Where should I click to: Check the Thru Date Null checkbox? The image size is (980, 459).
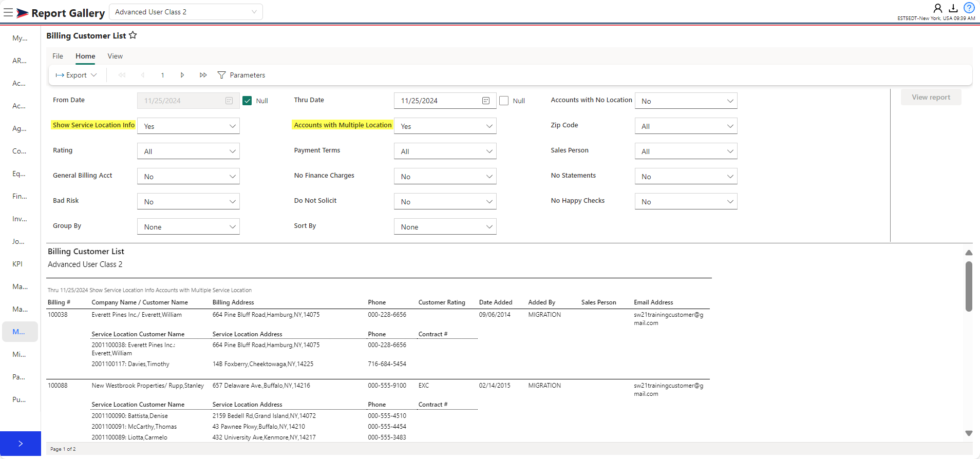pos(504,101)
